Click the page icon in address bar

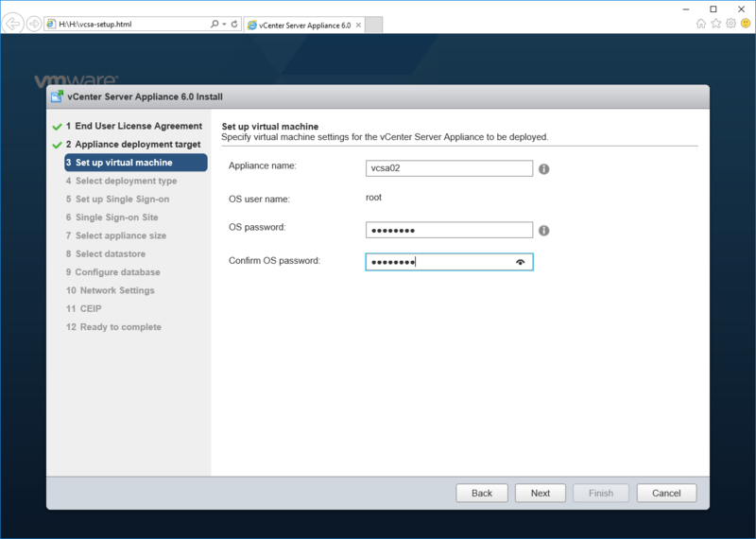51,24
